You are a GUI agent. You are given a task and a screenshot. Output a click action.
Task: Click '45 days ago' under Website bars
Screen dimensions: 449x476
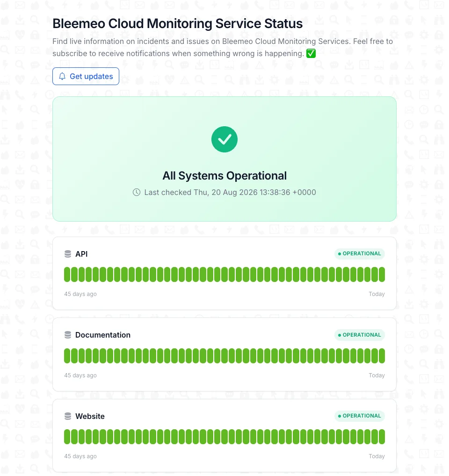(x=81, y=457)
